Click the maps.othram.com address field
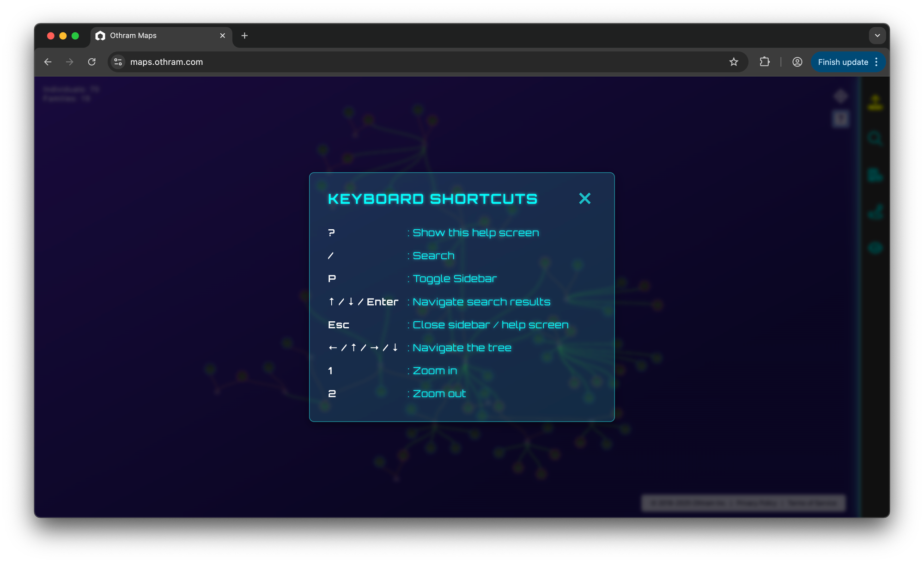 pos(370,62)
